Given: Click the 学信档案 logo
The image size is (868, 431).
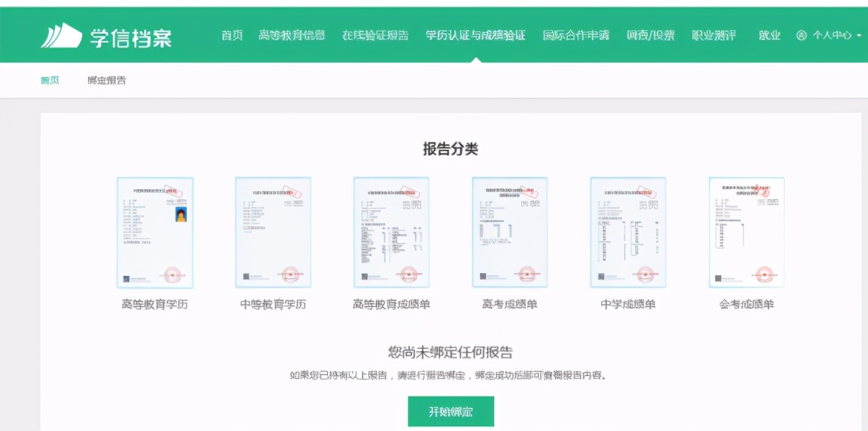Looking at the screenshot, I should tap(107, 35).
